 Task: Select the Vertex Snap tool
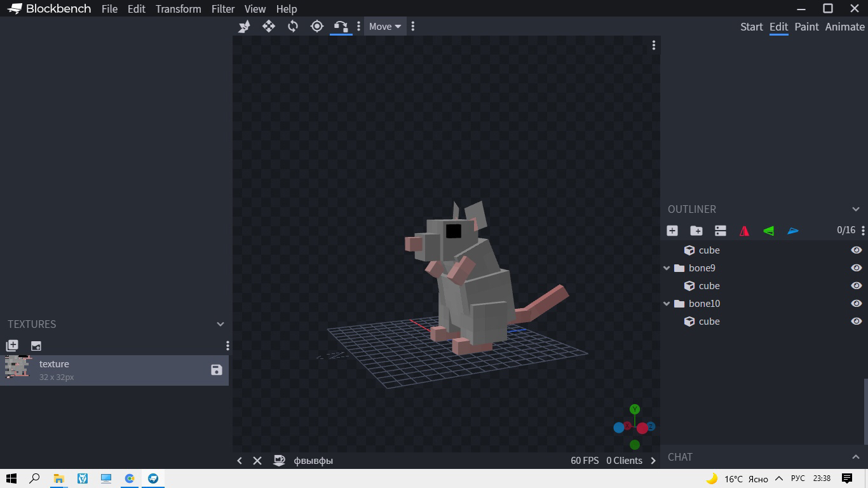[341, 26]
